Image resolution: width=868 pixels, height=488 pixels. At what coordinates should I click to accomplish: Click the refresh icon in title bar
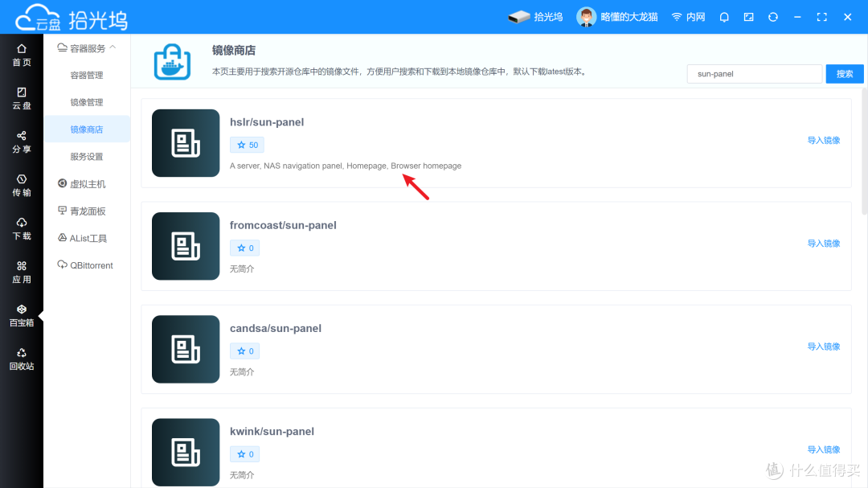(773, 17)
